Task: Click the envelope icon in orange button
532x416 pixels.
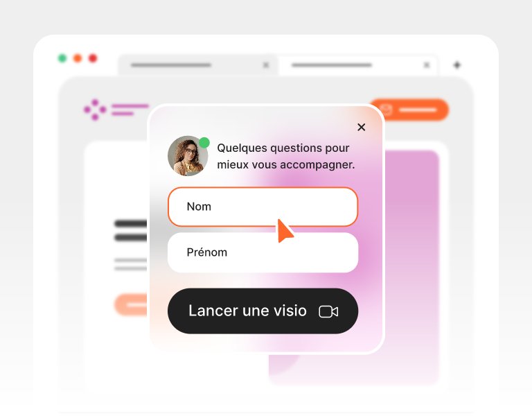Action: tap(386, 110)
